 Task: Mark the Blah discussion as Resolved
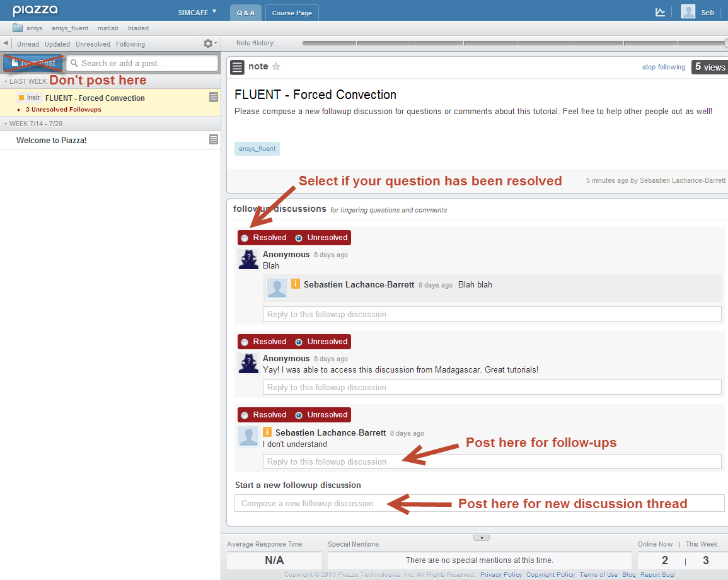pos(245,238)
